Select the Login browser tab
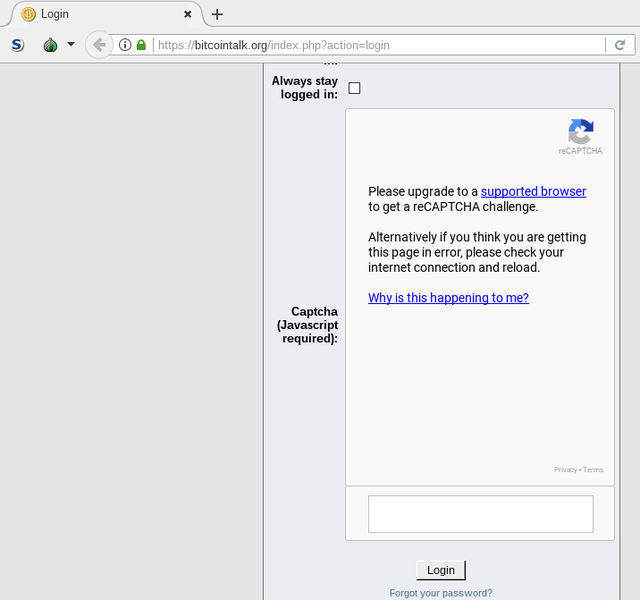Screen dimensions: 640x600 [x=106, y=14]
